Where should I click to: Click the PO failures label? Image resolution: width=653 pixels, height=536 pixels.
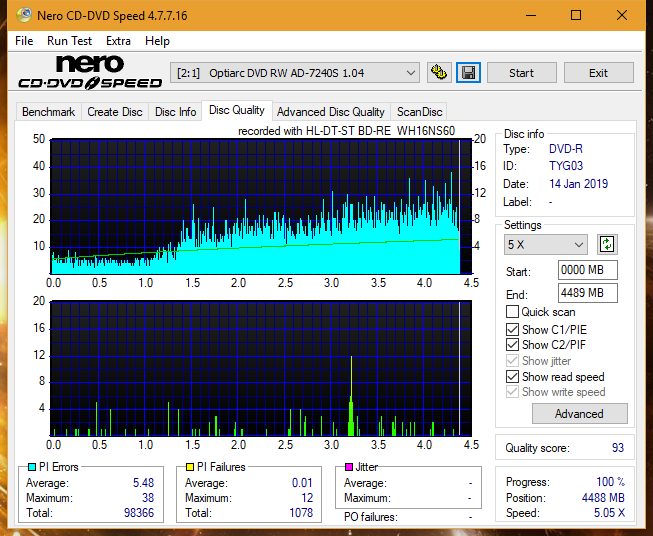click(371, 517)
